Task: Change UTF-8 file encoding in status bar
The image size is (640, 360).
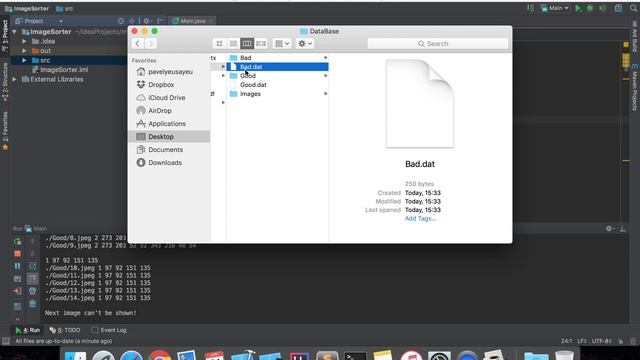Action: click(601, 341)
